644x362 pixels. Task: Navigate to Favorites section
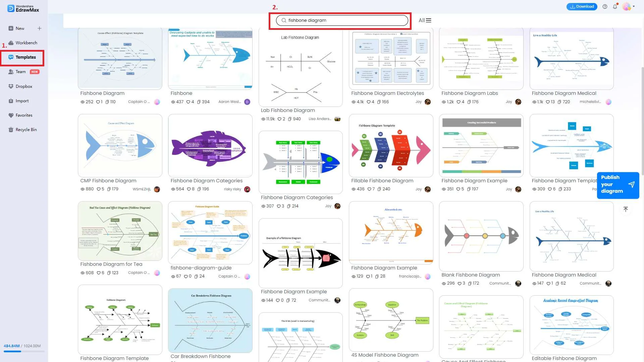pos(24,115)
